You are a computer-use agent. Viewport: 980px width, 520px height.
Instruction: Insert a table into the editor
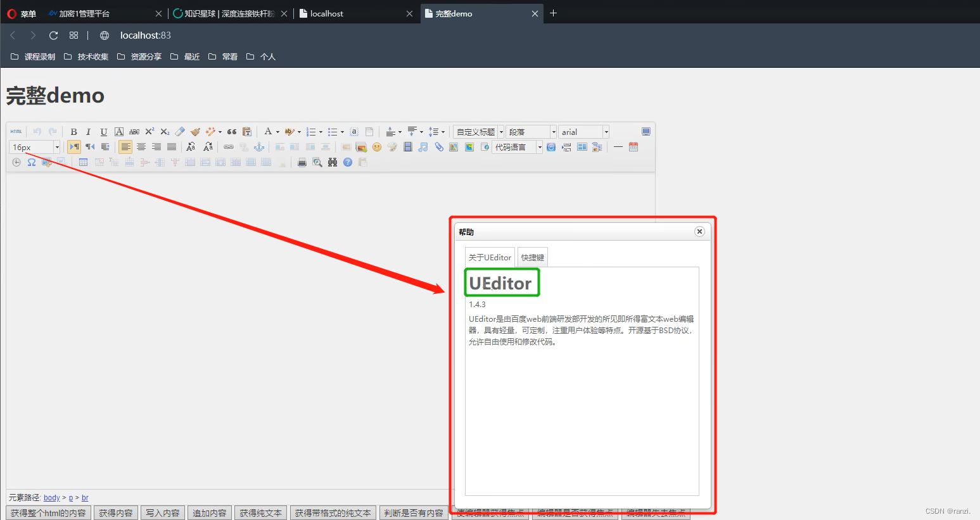83,162
